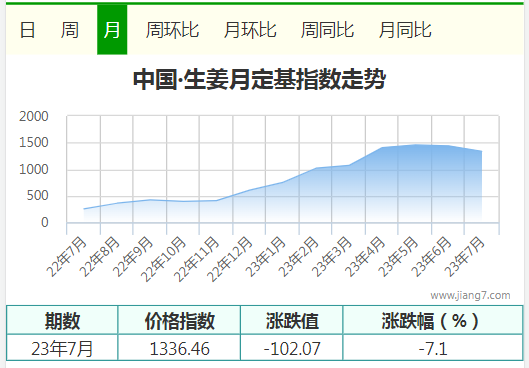529x368 pixels.
Task: Click the 1500 y-axis value
Action: pyautogui.click(x=34, y=143)
